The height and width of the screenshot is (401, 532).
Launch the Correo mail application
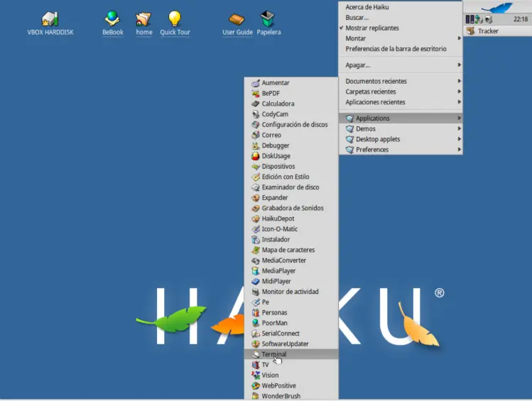click(x=291, y=135)
